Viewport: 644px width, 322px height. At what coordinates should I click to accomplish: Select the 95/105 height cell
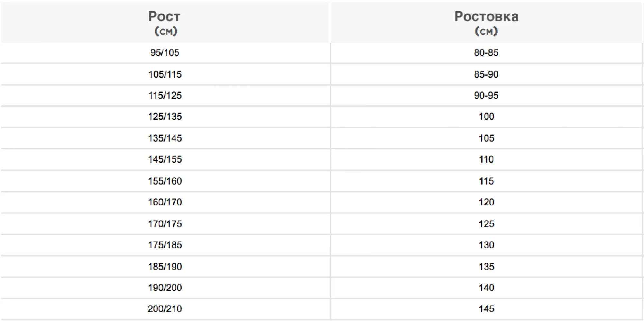click(165, 53)
